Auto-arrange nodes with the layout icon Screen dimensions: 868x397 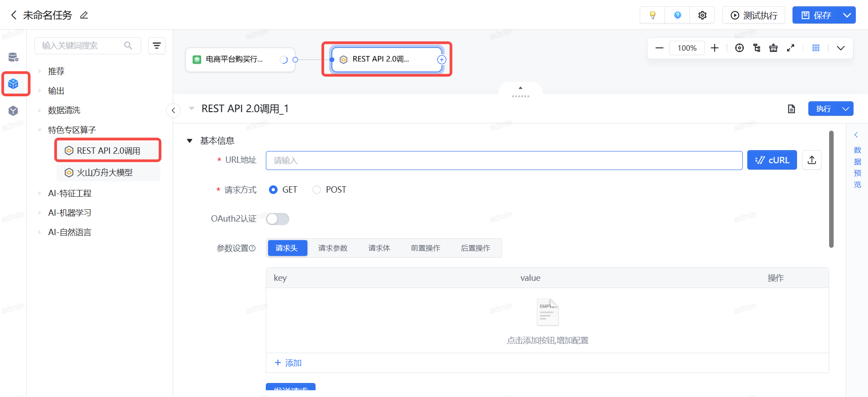click(x=757, y=48)
